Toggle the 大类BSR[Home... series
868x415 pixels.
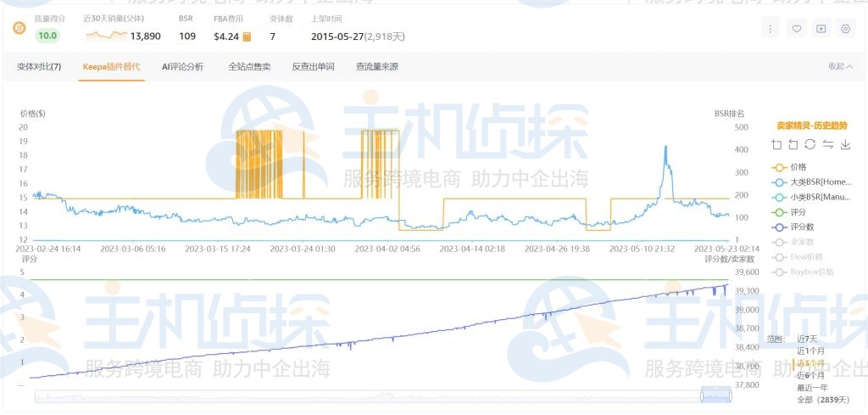[811, 182]
